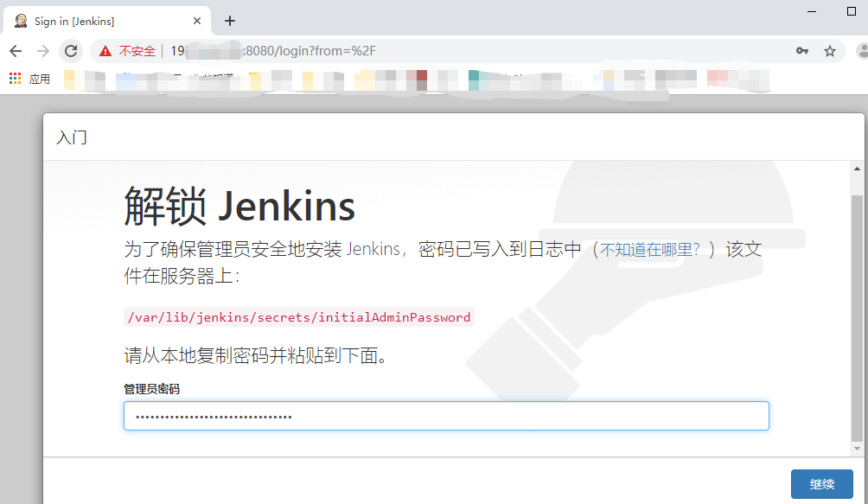Screen dimensions: 868x504
Task: Close the Sign in [Jenkins] tab
Action: [197, 19]
